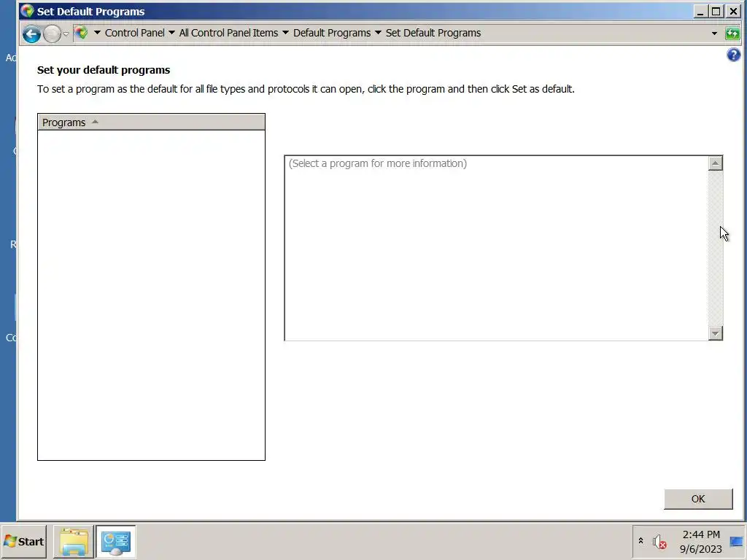Click the Set Default Programs title icon
Viewport: 747px width, 560px height.
click(x=27, y=11)
